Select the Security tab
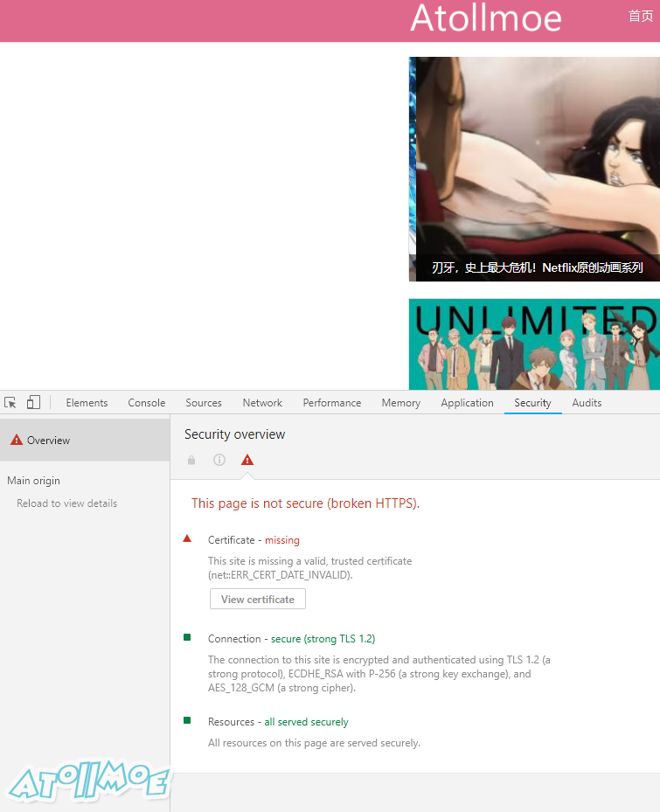 [532, 403]
